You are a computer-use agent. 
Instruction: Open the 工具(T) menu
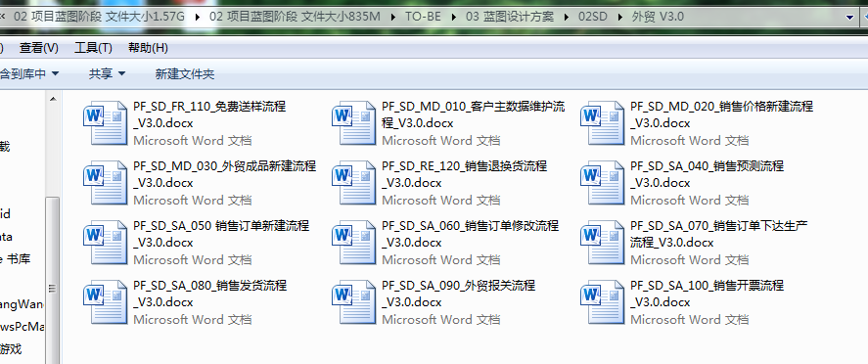[x=93, y=48]
